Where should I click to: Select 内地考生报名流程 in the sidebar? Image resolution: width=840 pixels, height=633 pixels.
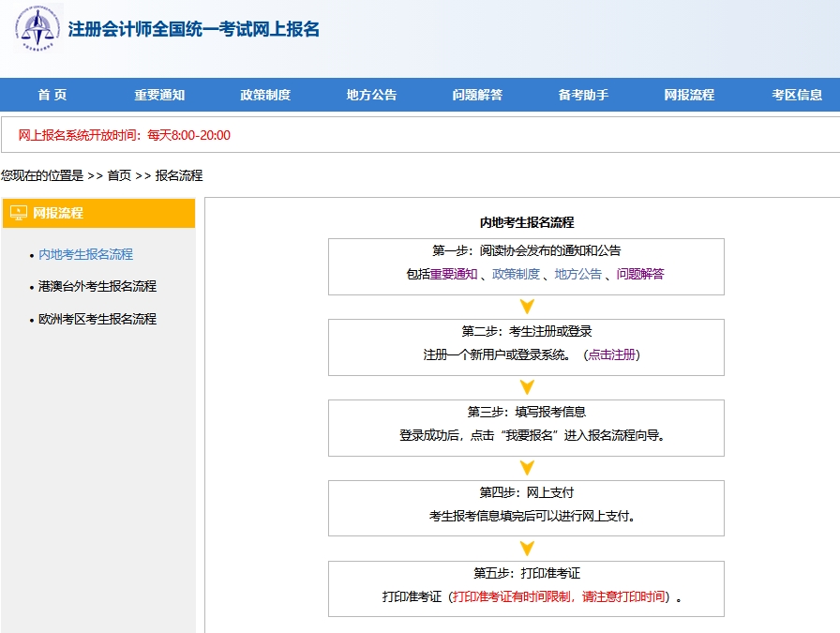(x=85, y=254)
